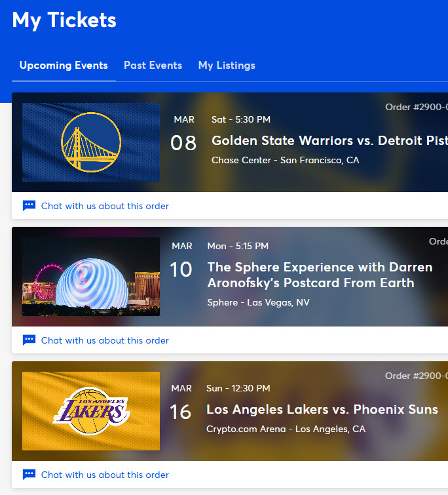
Task: Click the Sphere - Las Vegas, NV venue
Action: 258,302
